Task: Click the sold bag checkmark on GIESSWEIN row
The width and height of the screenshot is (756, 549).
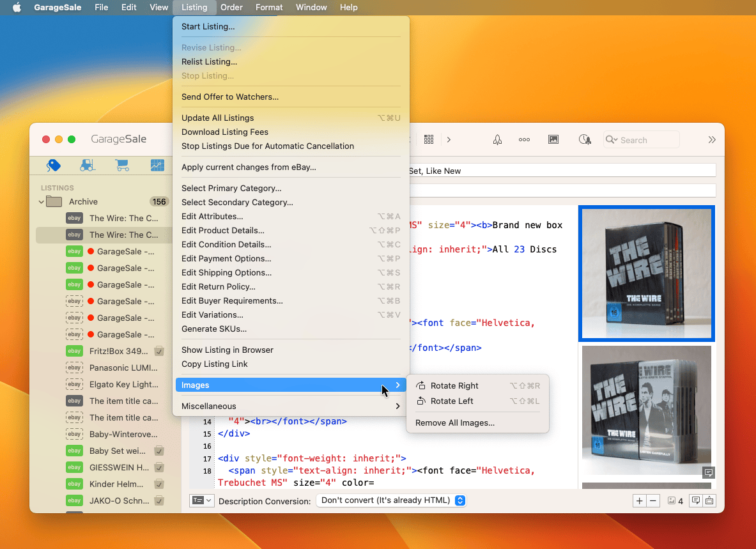Action: (x=159, y=468)
